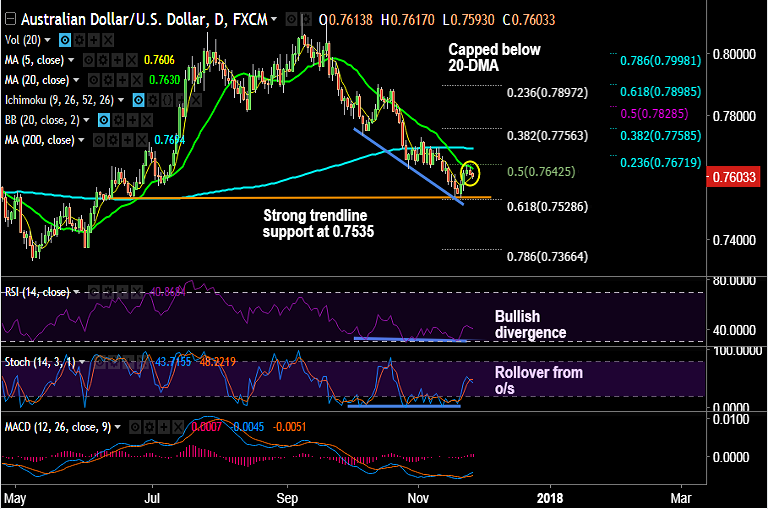Click plus icon next to BB (20, close, 2)
768x511 pixels.
point(132,120)
